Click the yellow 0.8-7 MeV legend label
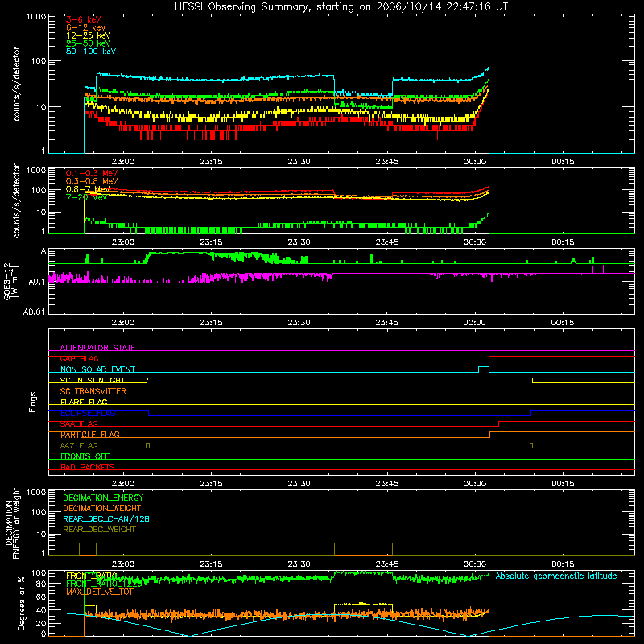The image size is (644, 644). (x=88, y=189)
